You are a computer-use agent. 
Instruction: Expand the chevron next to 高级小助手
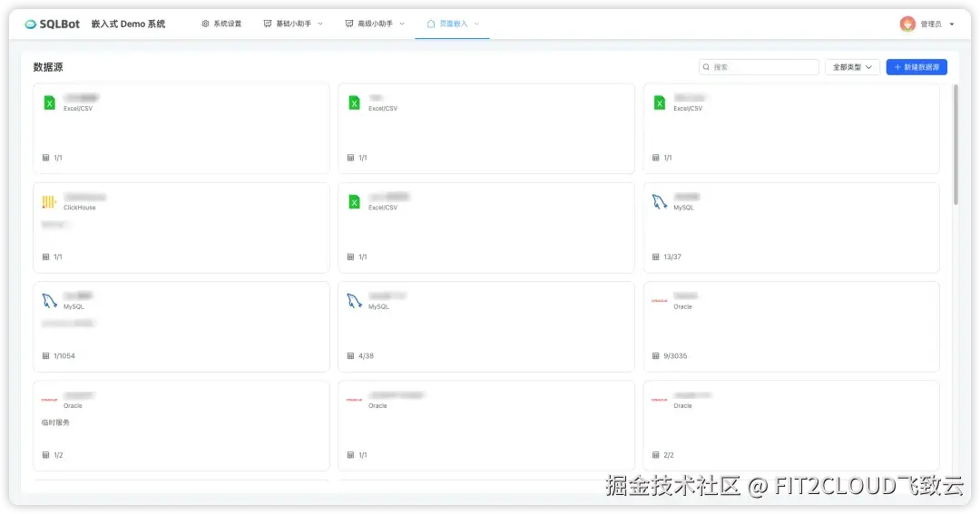tap(402, 24)
